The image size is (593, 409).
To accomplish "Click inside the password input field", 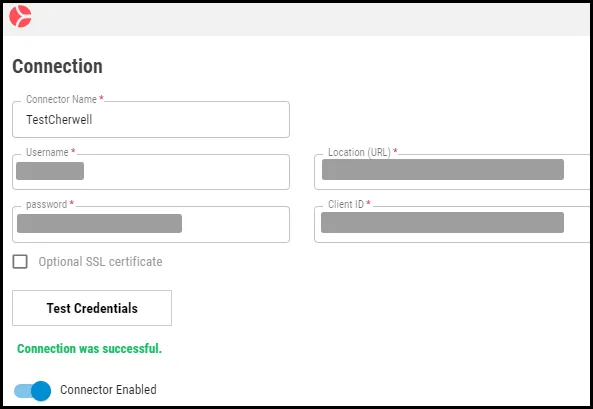I will pos(151,224).
